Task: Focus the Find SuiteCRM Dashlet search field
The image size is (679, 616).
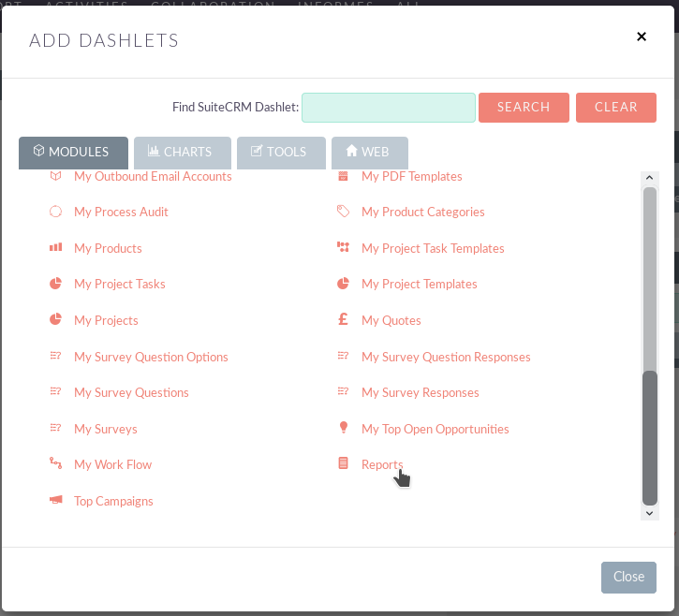Action: [388, 107]
